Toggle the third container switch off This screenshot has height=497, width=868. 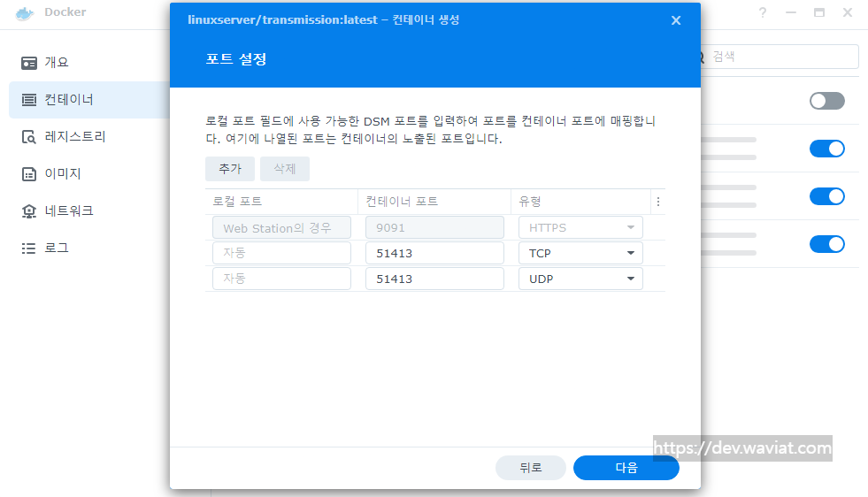click(x=827, y=196)
